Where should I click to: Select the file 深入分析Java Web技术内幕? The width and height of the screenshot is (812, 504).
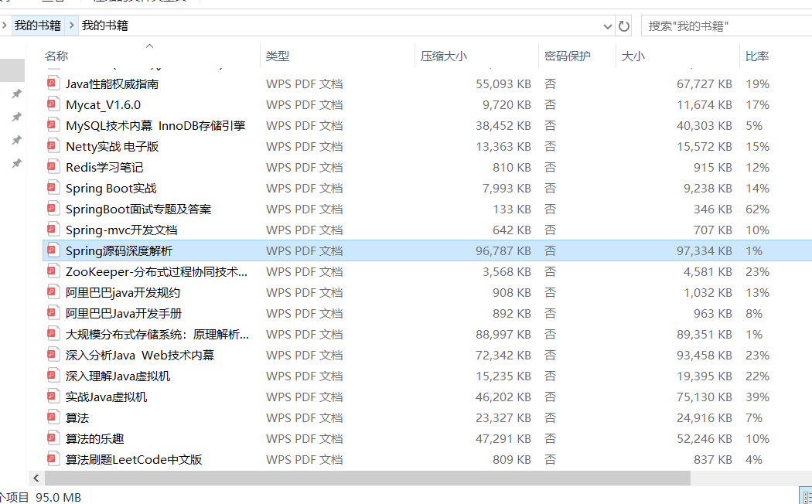coord(140,355)
